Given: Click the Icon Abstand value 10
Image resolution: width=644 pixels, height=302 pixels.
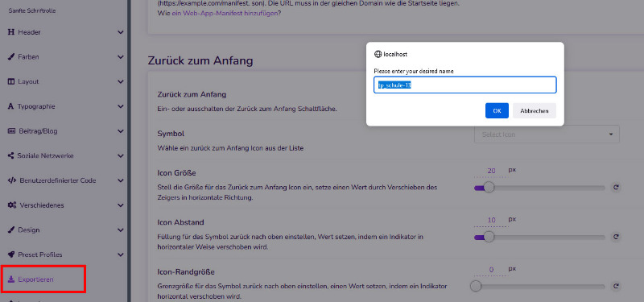Looking at the screenshot, I should [491, 220].
